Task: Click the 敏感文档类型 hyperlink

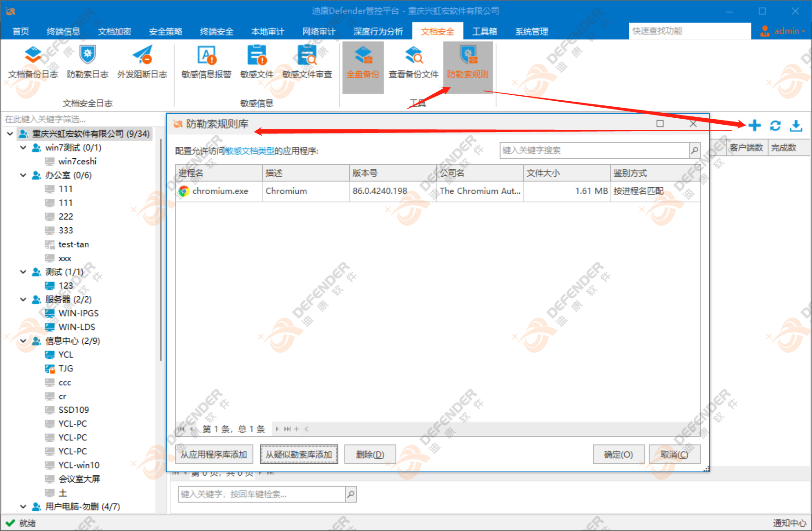Action: click(x=249, y=151)
